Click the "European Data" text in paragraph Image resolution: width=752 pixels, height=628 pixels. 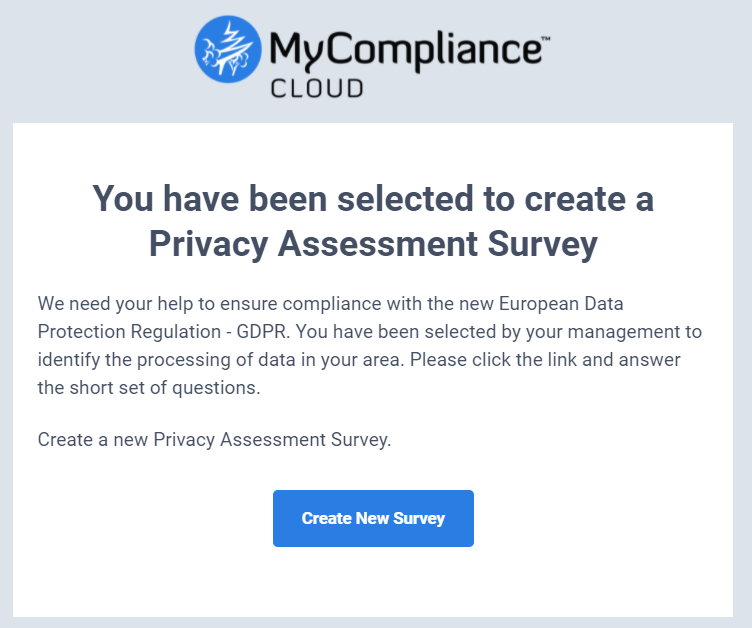coord(561,304)
